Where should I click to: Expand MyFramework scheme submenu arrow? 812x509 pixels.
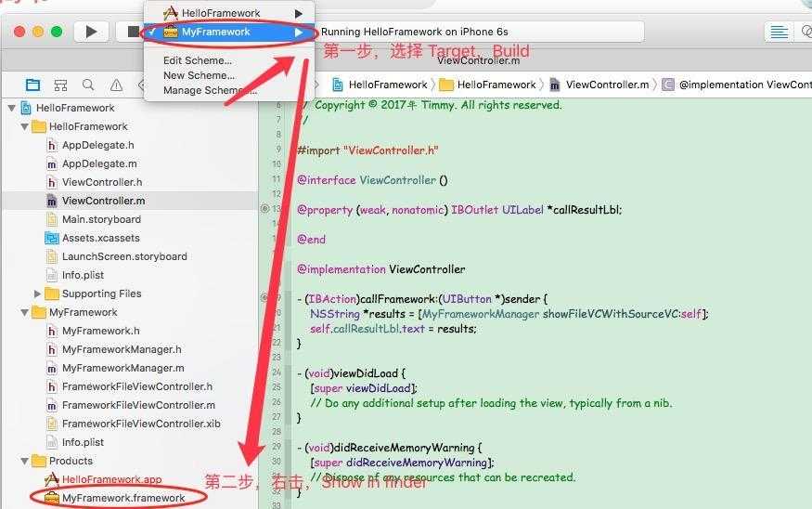299,33
